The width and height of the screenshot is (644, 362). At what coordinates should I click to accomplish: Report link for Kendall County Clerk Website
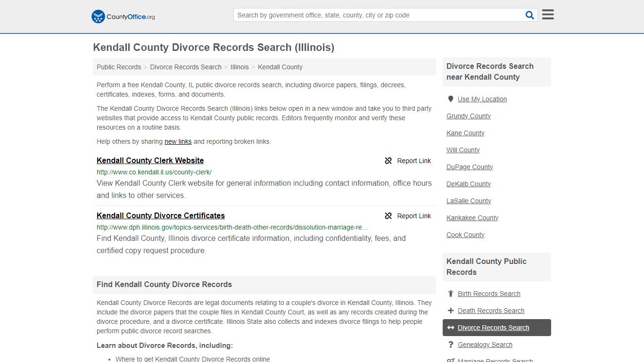pyautogui.click(x=408, y=161)
